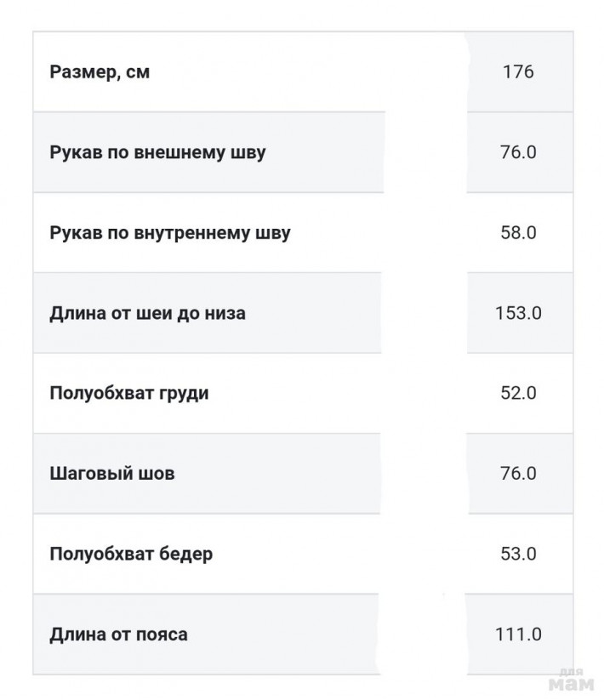
Task: Select the value 111.0
Action: tap(518, 635)
